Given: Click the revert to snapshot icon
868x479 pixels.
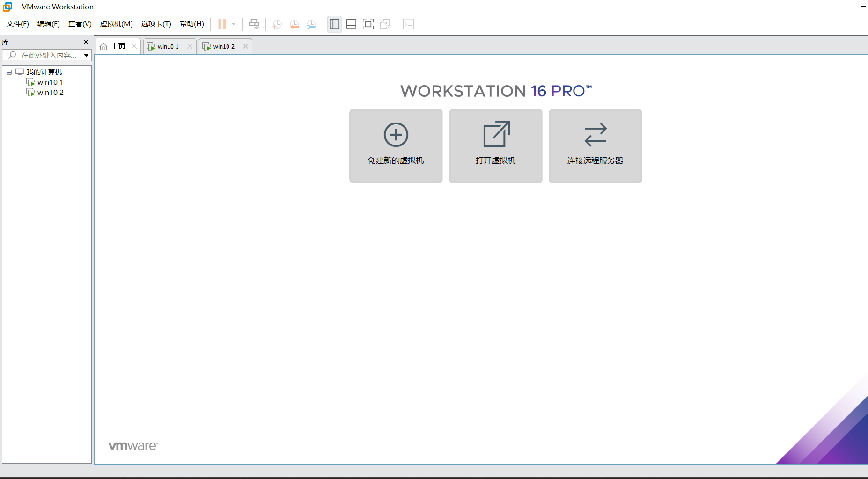Looking at the screenshot, I should tap(294, 24).
